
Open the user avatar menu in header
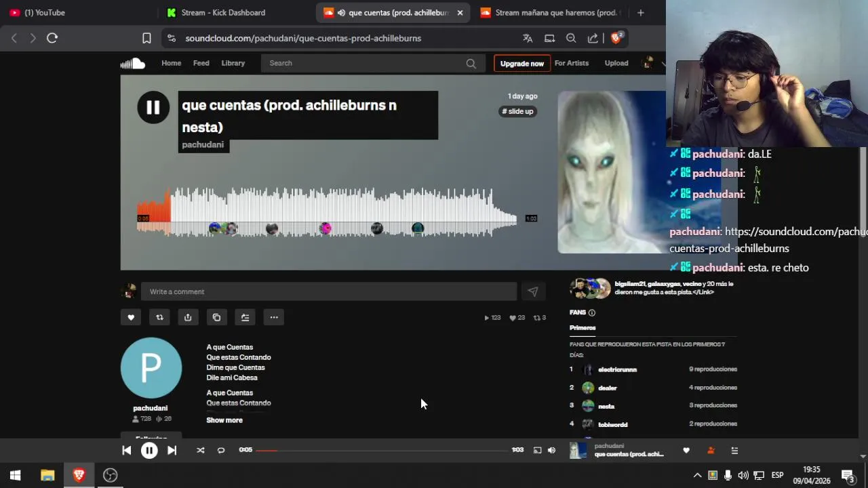tap(648, 63)
